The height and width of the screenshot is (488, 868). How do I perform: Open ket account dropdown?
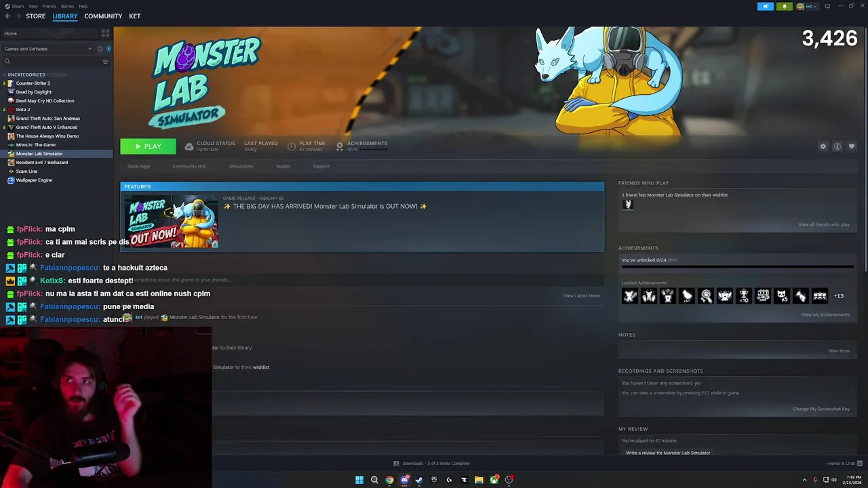[807, 6]
